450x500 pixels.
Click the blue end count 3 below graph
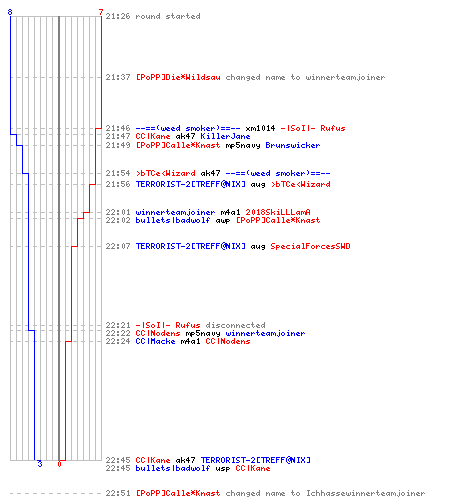[40, 464]
